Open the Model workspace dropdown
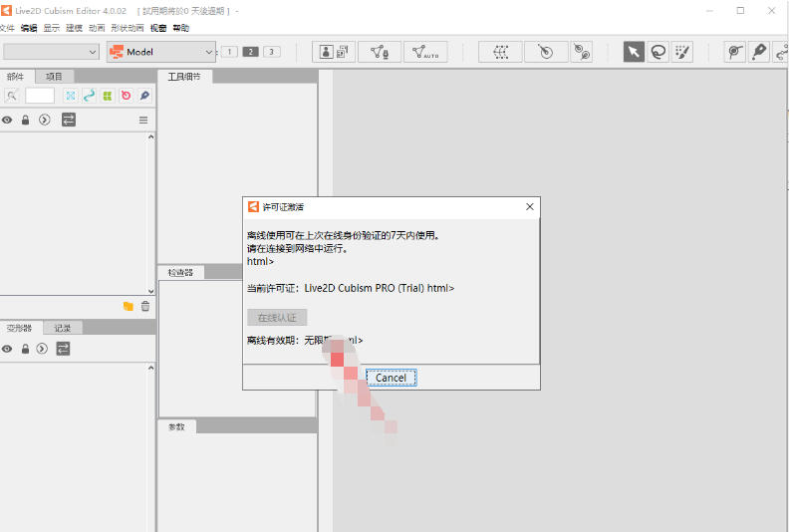 click(161, 52)
